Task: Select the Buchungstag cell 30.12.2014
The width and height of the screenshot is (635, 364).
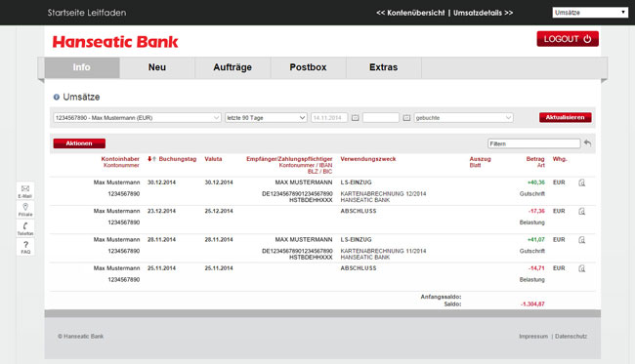Action: coord(161,182)
